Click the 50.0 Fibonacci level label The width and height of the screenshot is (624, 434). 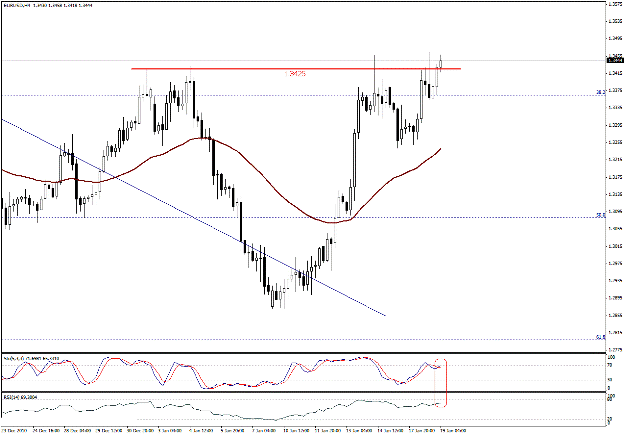click(599, 214)
